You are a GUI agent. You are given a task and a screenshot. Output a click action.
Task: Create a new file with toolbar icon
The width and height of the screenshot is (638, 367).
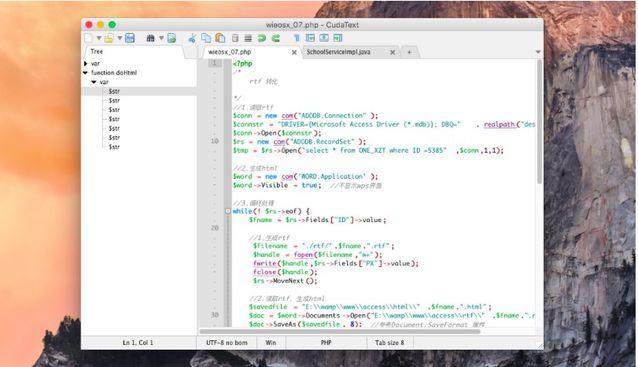coord(88,38)
